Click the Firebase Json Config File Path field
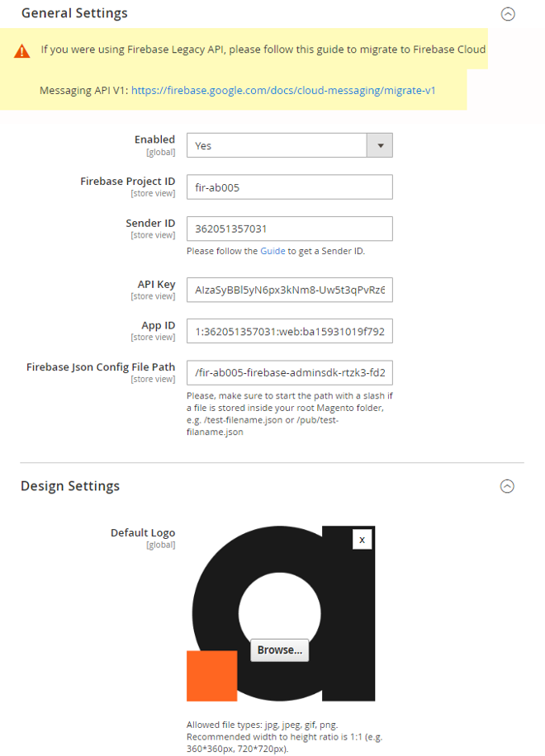This screenshot has height=756, width=545. pyautogui.click(x=289, y=373)
